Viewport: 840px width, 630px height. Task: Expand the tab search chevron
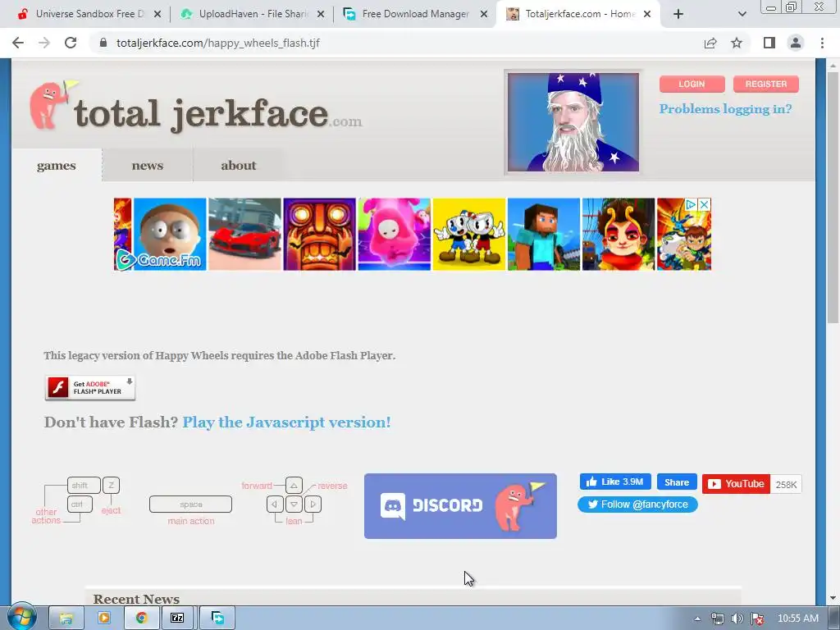pyautogui.click(x=742, y=14)
